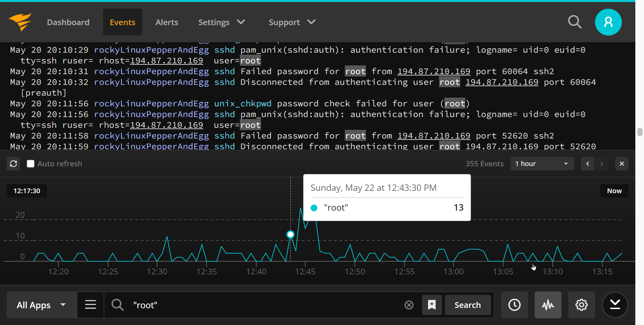Image resolution: width=644 pixels, height=325 pixels.
Task: Clear the search query
Action: (x=409, y=305)
